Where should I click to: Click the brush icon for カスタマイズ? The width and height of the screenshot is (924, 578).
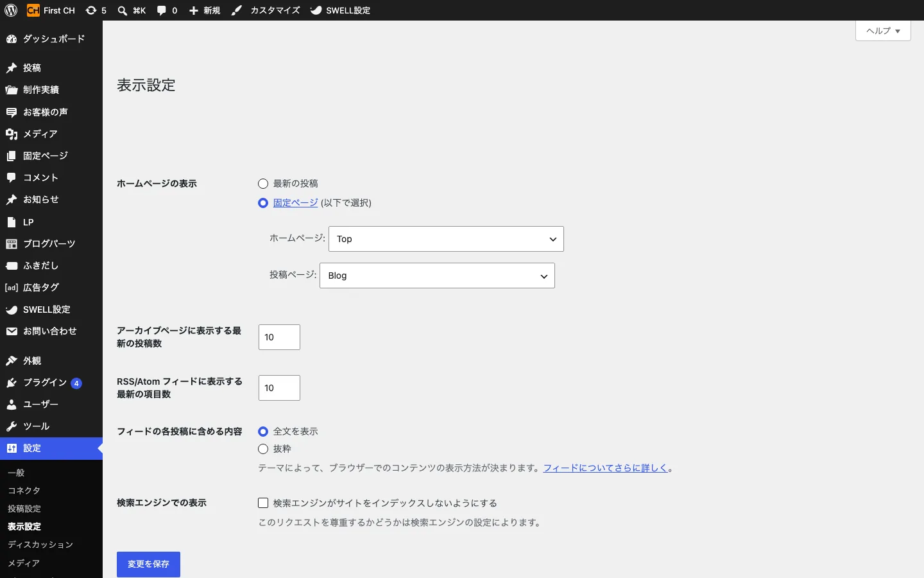(x=237, y=10)
